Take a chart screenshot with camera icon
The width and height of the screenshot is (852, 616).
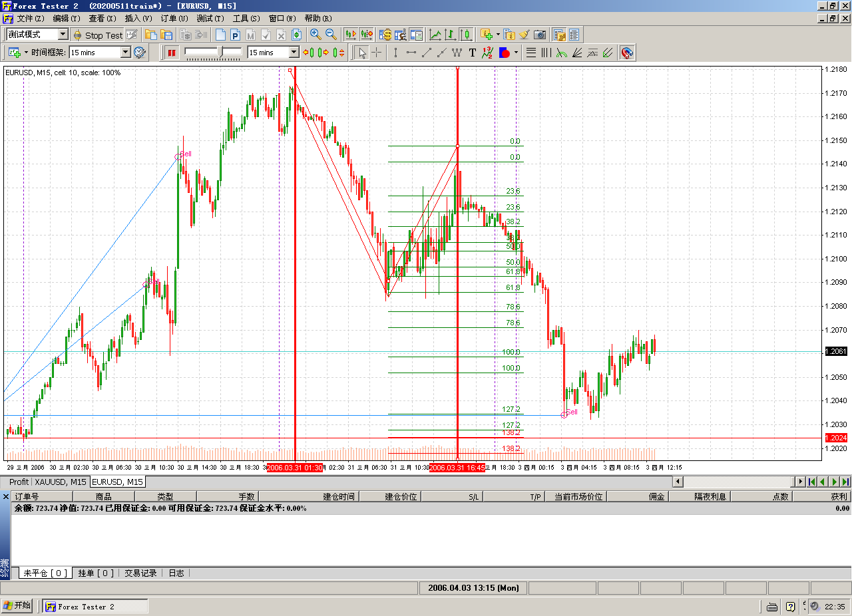pyautogui.click(x=540, y=35)
